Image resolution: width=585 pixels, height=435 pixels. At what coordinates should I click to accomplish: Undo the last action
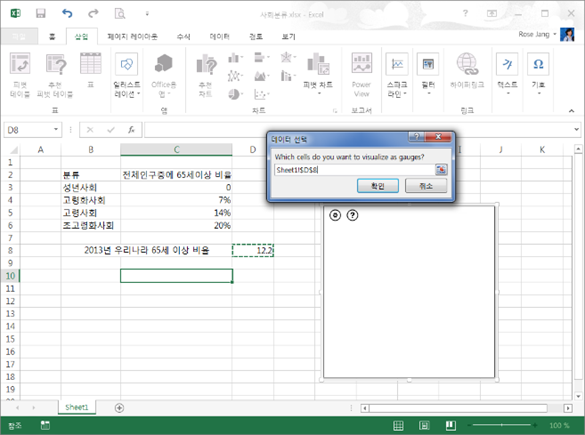coord(67,14)
